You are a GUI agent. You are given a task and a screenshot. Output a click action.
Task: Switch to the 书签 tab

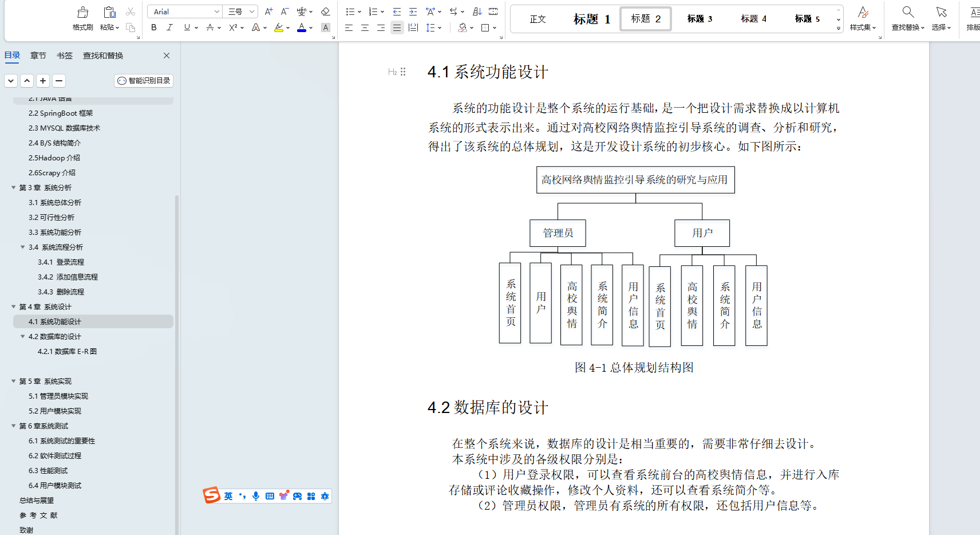[65, 55]
